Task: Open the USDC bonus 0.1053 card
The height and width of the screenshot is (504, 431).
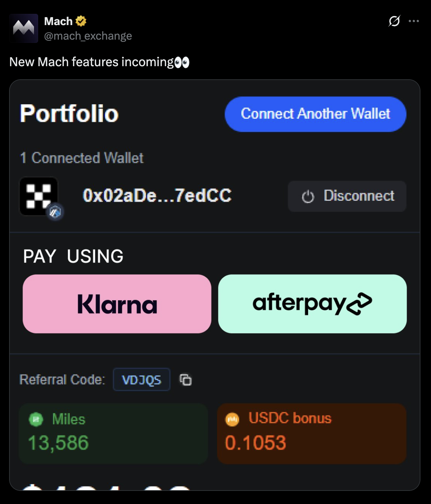Action: point(312,433)
